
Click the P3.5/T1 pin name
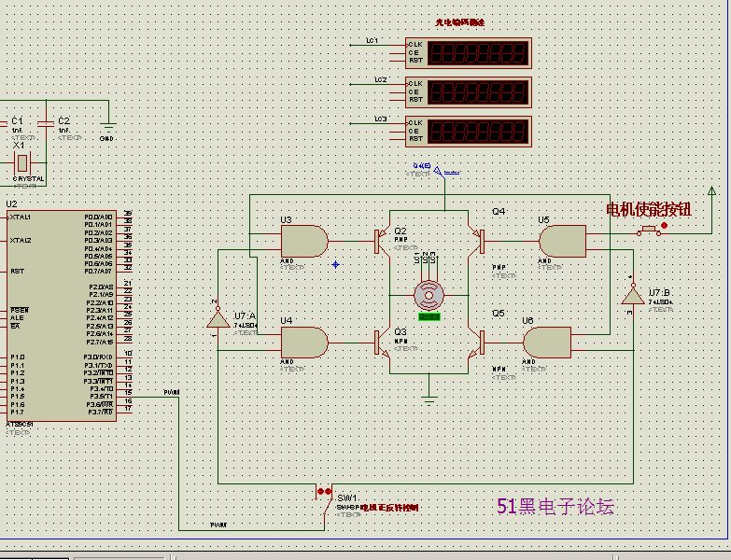102,397
